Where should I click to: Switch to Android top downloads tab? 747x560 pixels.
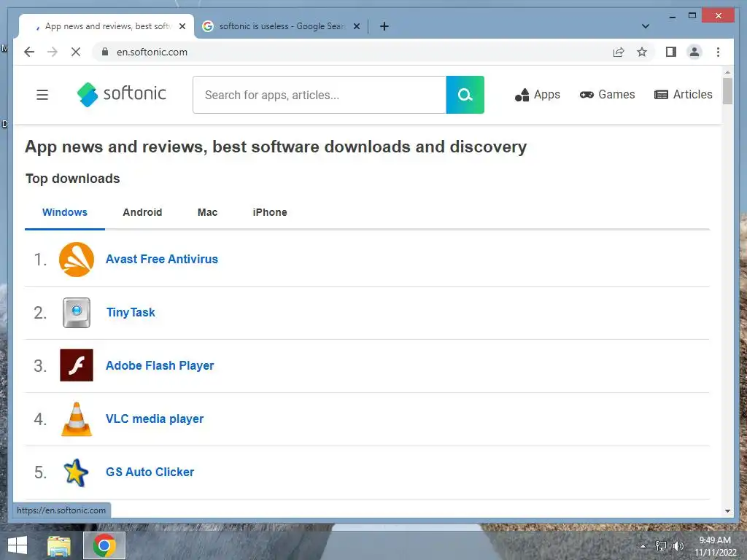point(142,212)
